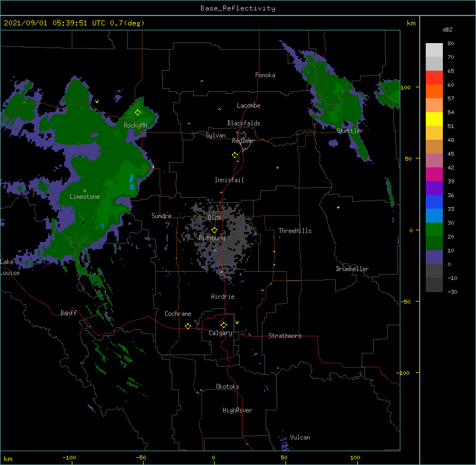Click the Cochrane label
The height and width of the screenshot is (465, 476).
click(x=178, y=314)
